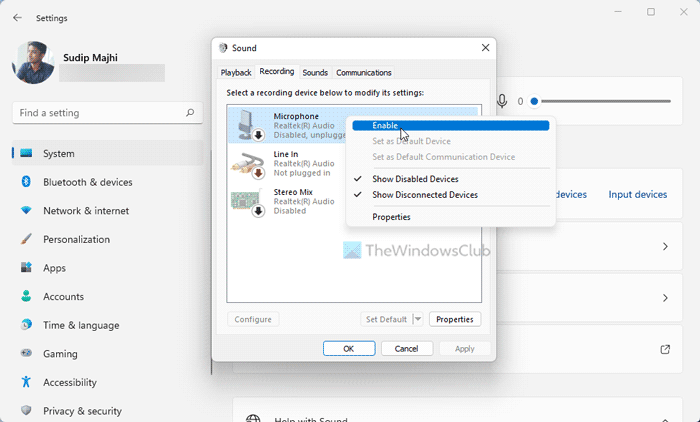
Task: Open the Input devices link
Action: point(638,195)
